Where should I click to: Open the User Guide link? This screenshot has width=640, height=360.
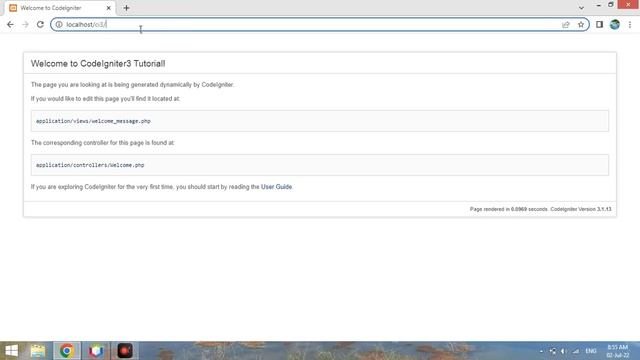point(276,187)
